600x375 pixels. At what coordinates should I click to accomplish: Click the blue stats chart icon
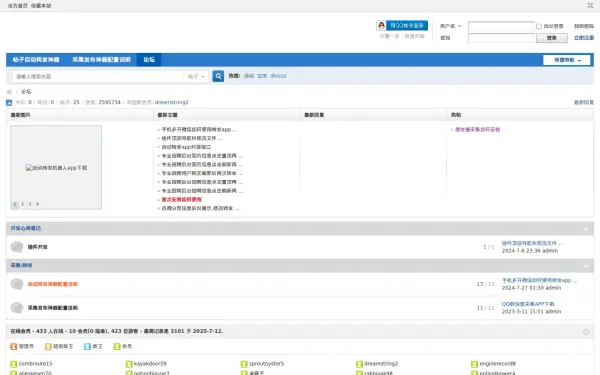pos(9,103)
